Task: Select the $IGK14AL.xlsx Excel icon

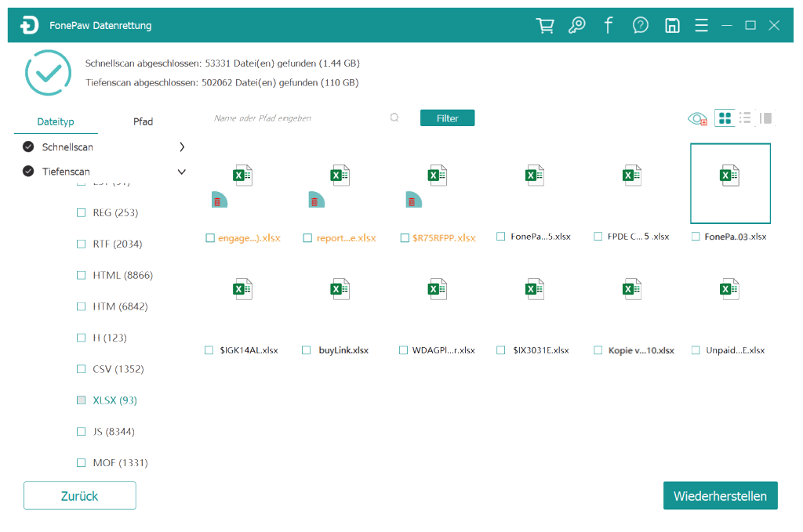Action: [x=243, y=289]
